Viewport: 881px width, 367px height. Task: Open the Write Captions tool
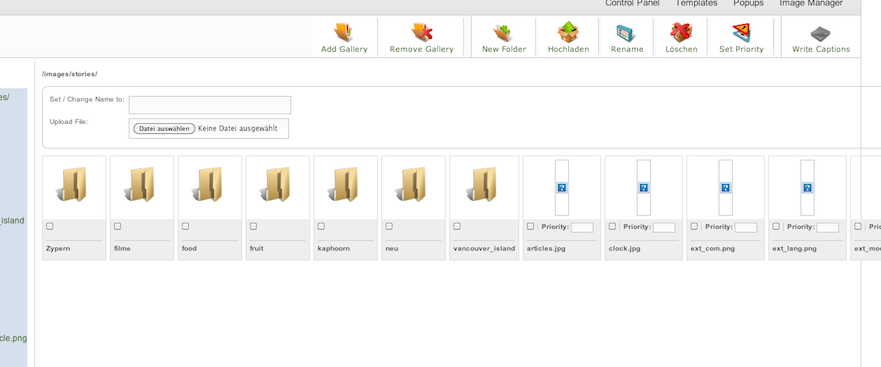(x=820, y=33)
